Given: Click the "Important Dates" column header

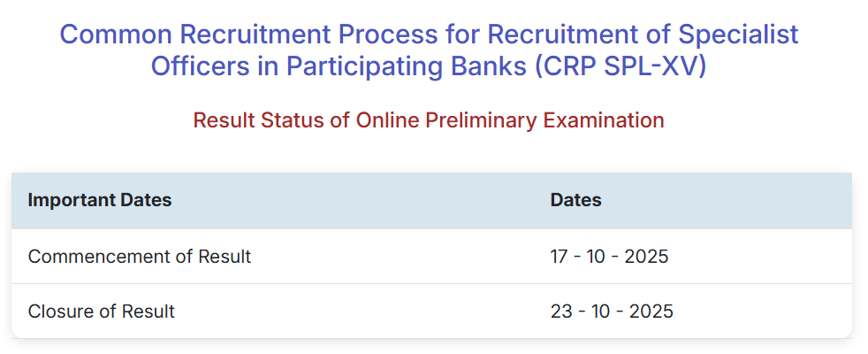Looking at the screenshot, I should click(x=100, y=200).
